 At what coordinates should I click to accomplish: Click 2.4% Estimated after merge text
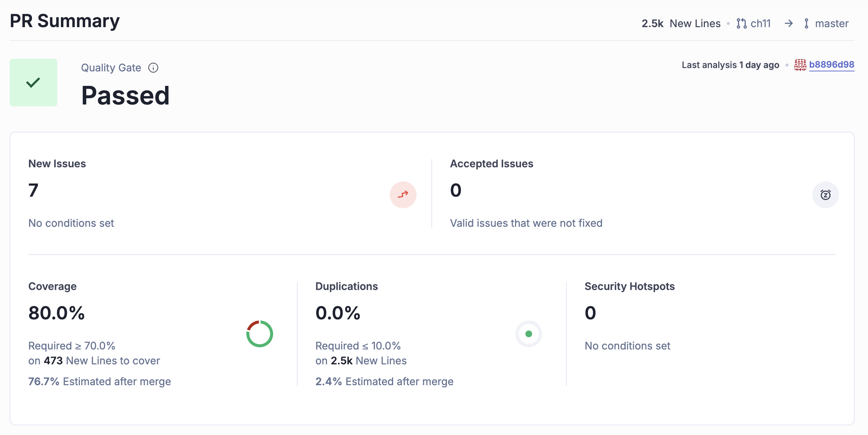coord(384,381)
